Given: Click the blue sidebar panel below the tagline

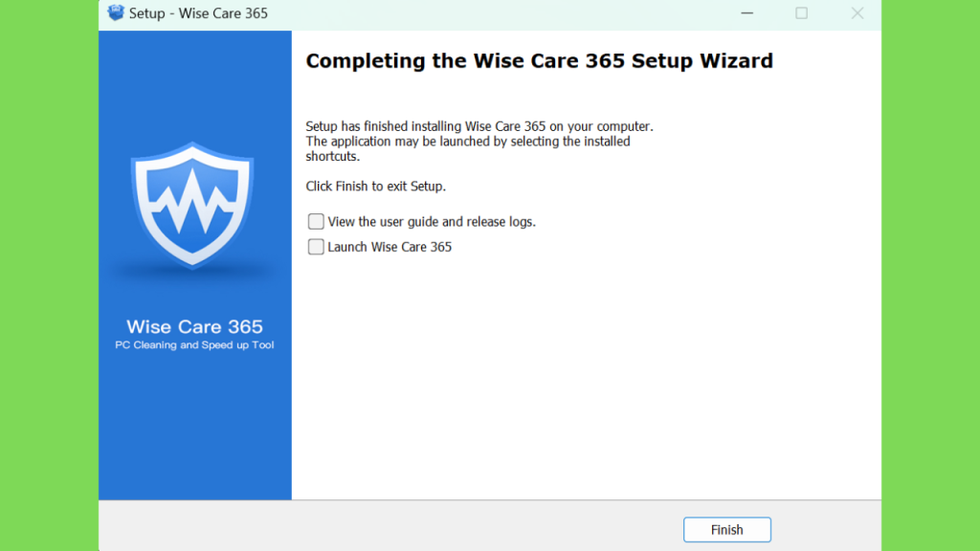Looking at the screenshot, I should point(194,430).
